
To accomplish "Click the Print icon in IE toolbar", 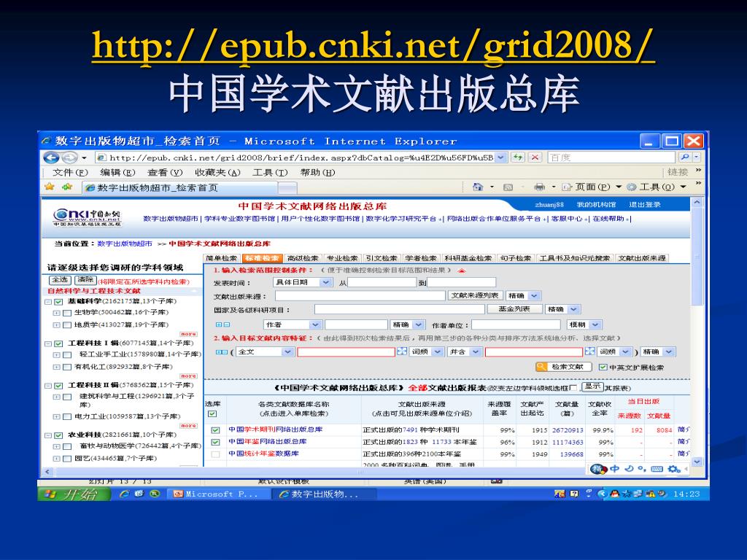I will click(x=539, y=187).
